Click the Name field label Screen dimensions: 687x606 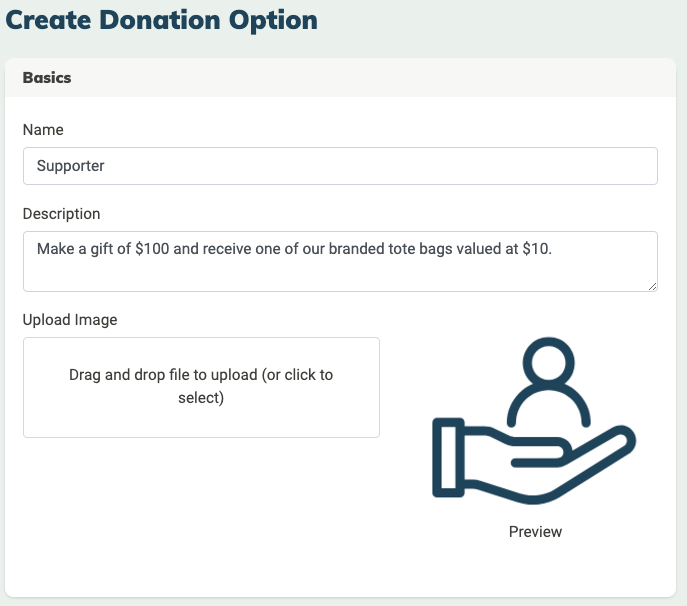[x=43, y=130]
